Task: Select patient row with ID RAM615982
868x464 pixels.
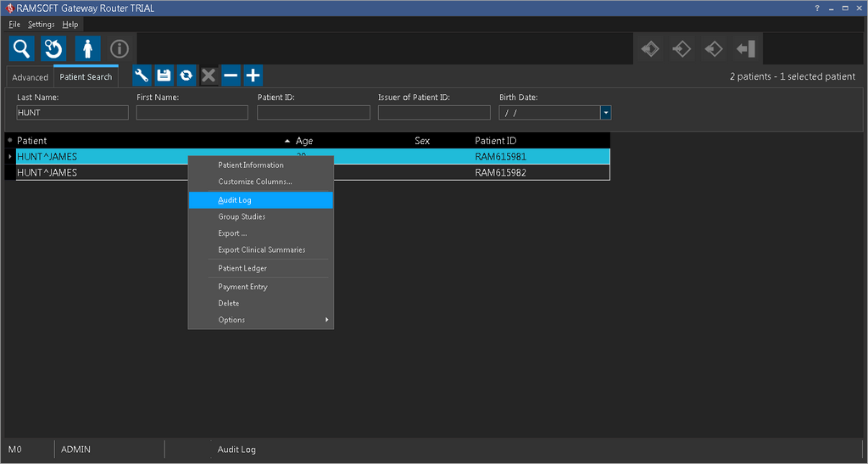Action: (x=500, y=173)
